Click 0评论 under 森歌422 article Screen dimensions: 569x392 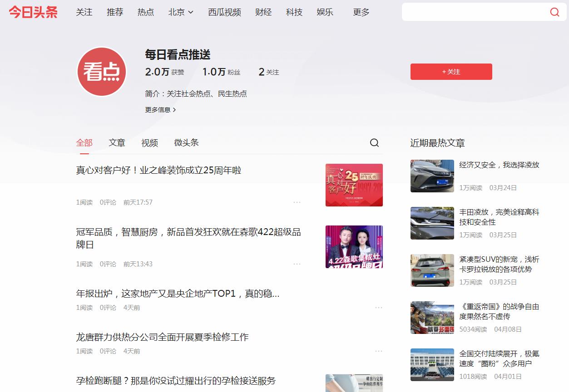click(108, 264)
